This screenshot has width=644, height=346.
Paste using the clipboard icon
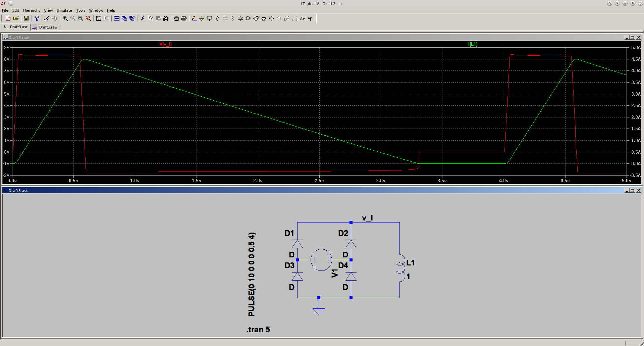pos(158,18)
